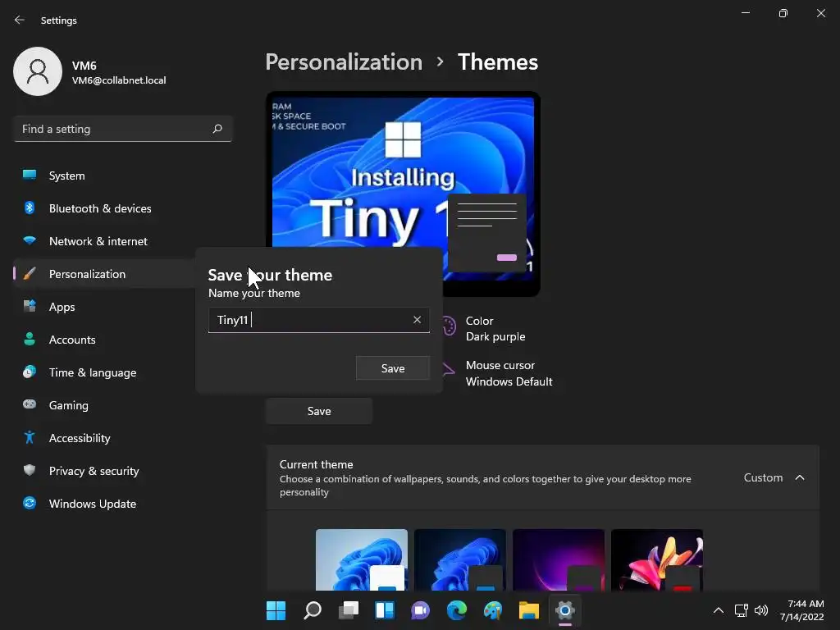Screen dimensions: 840x630
Task: Click the network tray icon
Action: pos(741,610)
